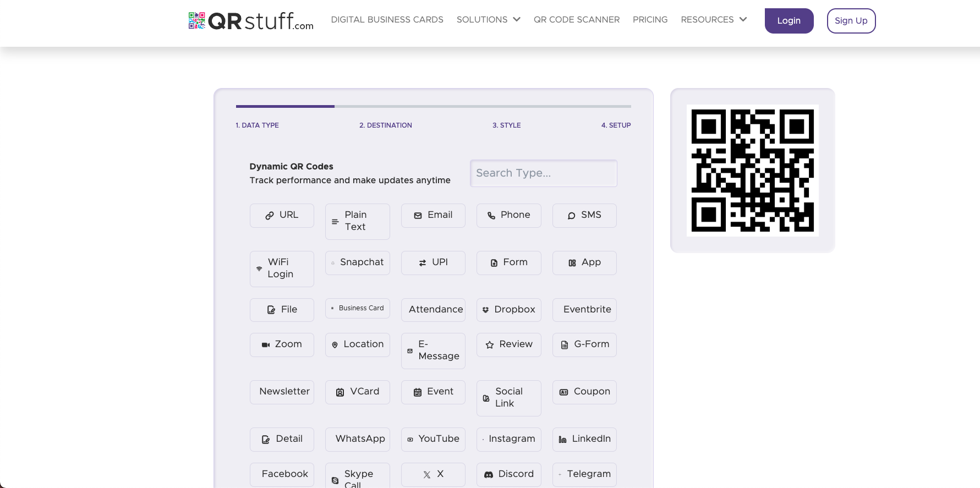Jump to step 4 Setup
The image size is (980, 488).
coord(616,125)
